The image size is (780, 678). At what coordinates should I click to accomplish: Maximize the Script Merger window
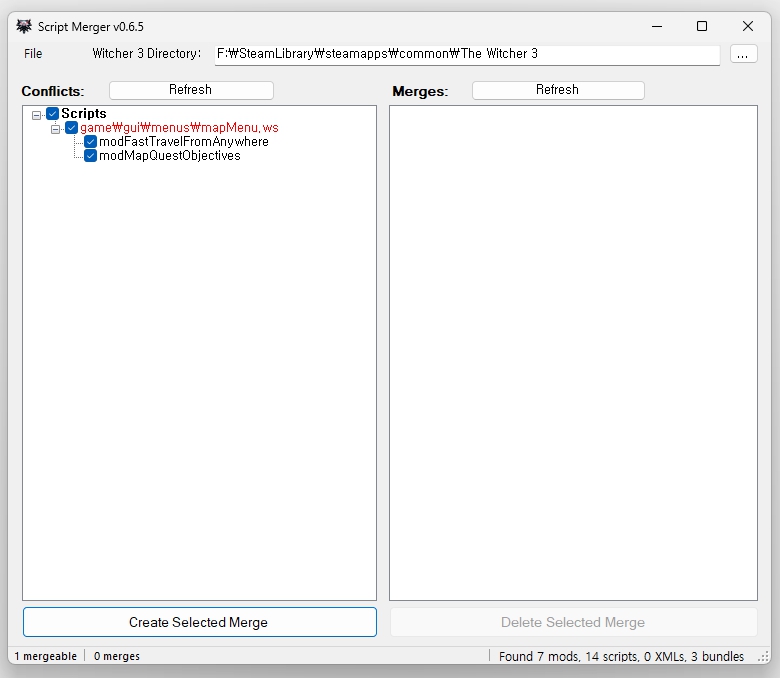click(702, 26)
